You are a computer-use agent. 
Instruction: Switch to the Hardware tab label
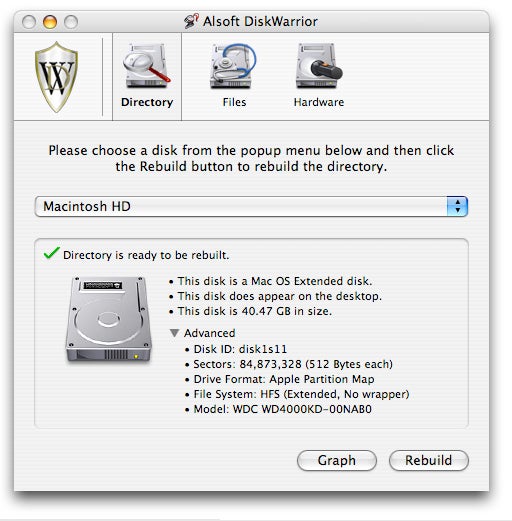tap(319, 102)
